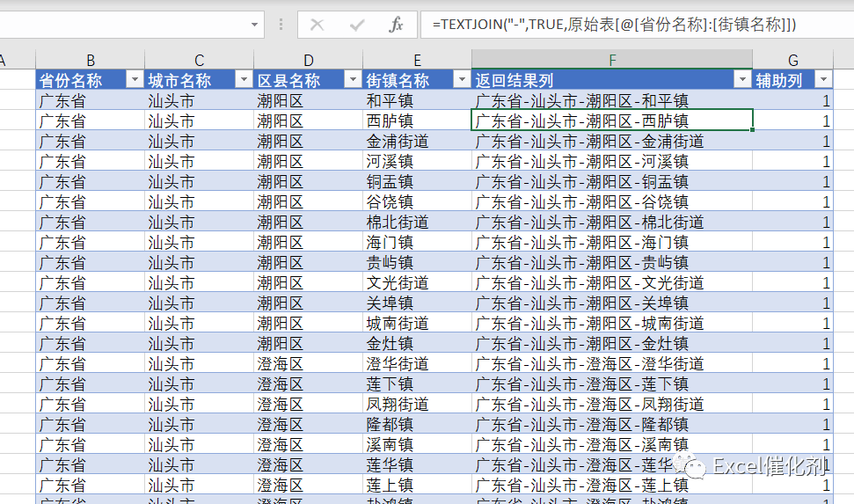Select 广东省 cell in 金灶镇 row
The image size is (854, 504).
[x=91, y=343]
